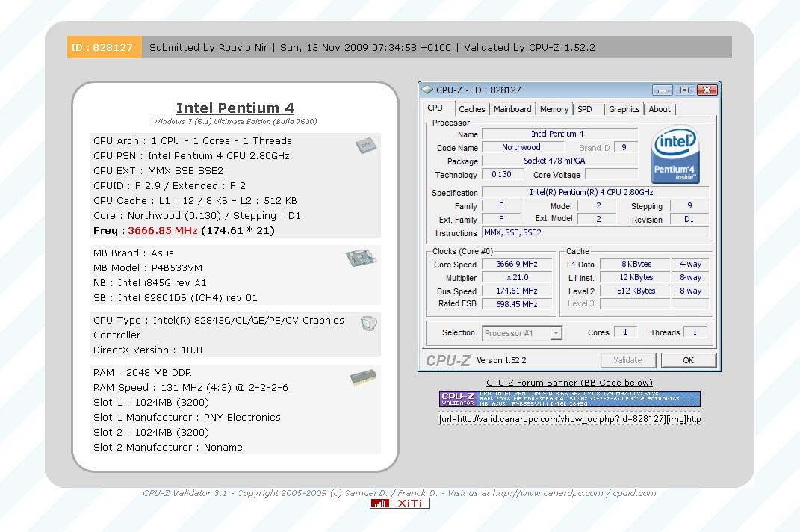Click the CPUID : F.2.9 line
The width and height of the screenshot is (800, 532).
(170, 185)
